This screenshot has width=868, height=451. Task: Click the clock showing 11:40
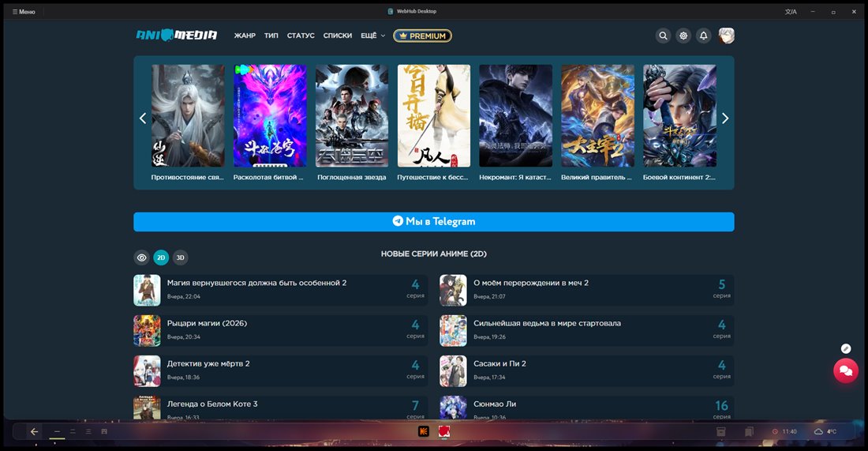(785, 431)
